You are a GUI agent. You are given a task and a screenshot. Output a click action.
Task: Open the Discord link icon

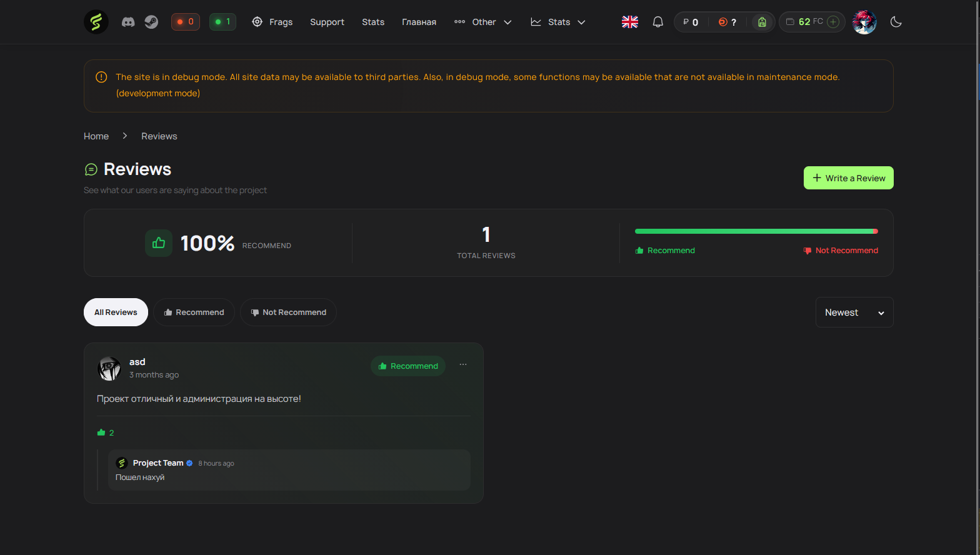click(128, 22)
